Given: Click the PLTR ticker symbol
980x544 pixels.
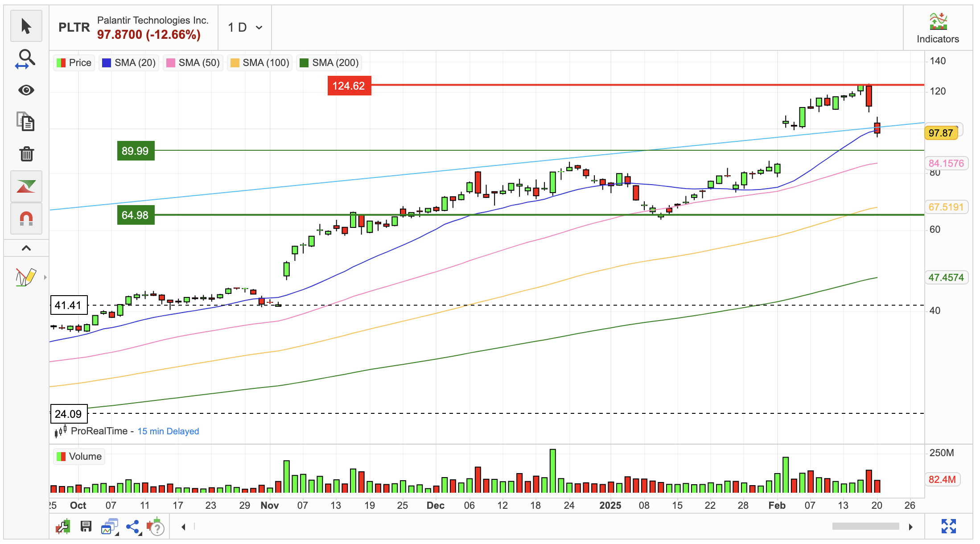Looking at the screenshot, I should tap(74, 28).
